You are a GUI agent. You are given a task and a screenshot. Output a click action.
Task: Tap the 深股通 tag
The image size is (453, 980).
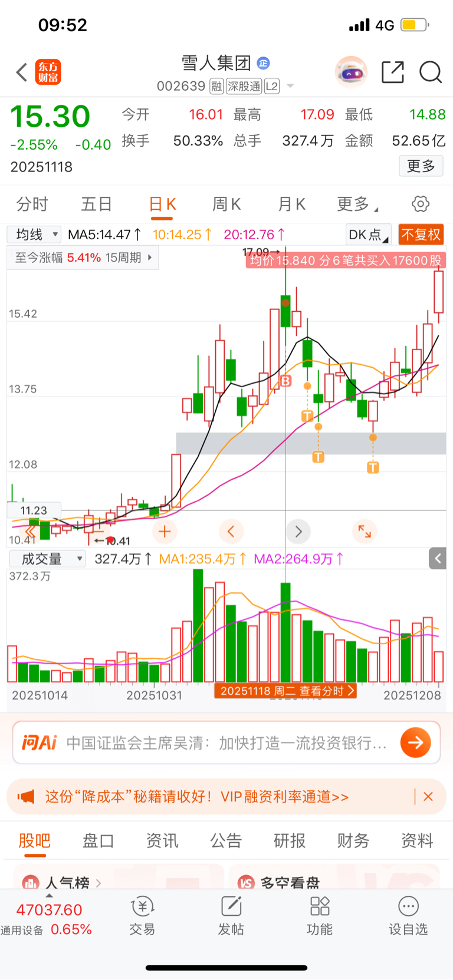244,87
